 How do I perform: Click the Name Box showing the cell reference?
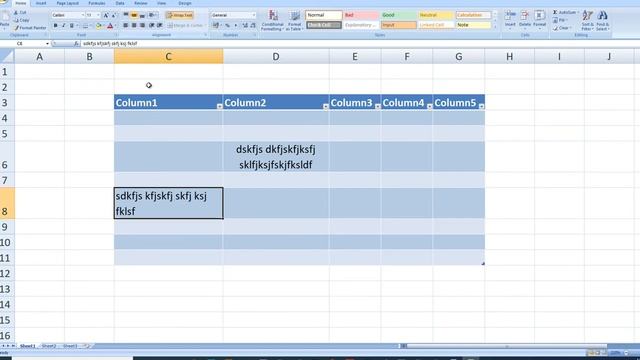[24, 43]
